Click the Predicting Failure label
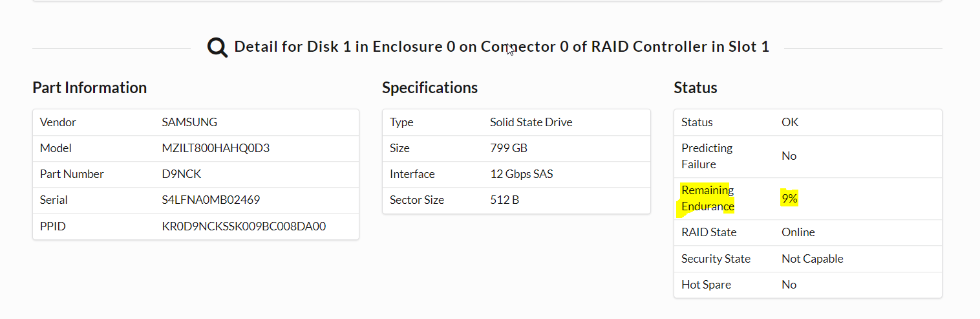 coord(707,156)
